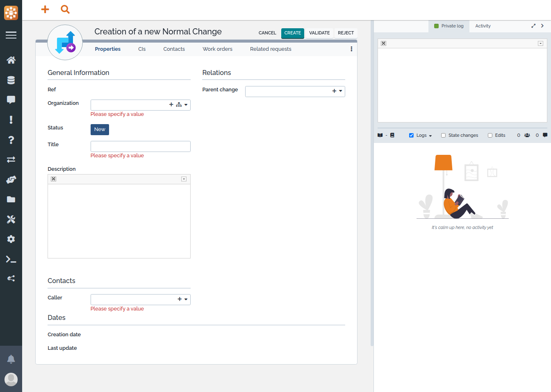Enable the State changes filter checkbox
Viewport: 551px width, 392px height.
pos(443,136)
